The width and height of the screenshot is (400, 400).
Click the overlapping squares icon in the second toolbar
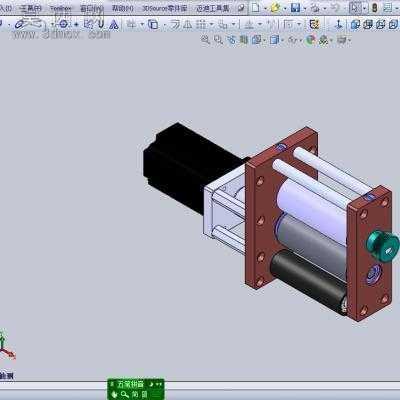click(153, 24)
